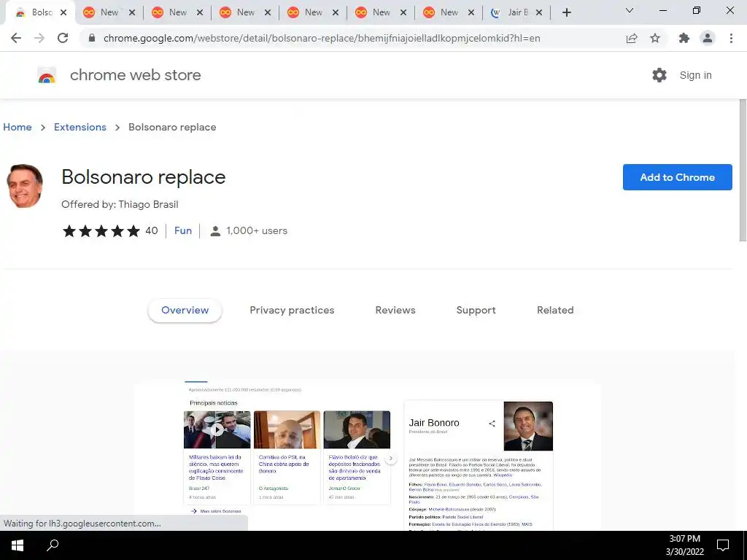Screen dimensions: 747x560
Task: Switch to the last New tab
Action: point(449,12)
